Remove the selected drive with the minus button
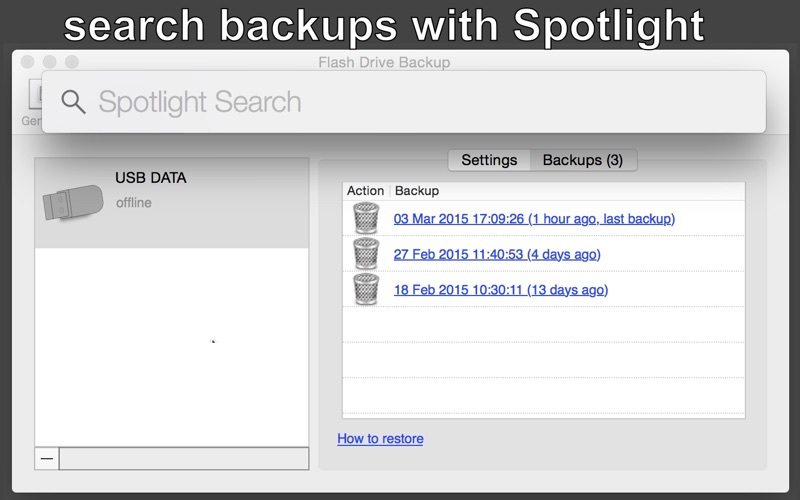This screenshot has height=500, width=800. [x=47, y=458]
